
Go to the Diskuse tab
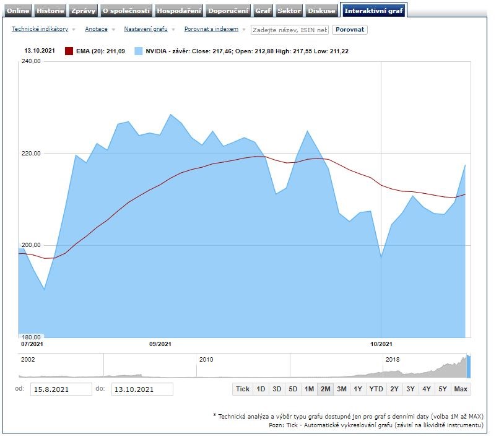pos(322,11)
